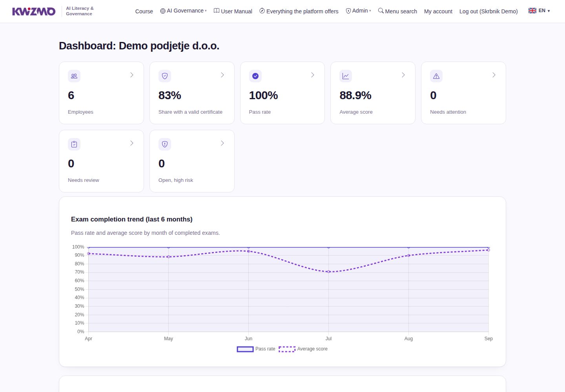Click the KWIZMO logo

(34, 11)
